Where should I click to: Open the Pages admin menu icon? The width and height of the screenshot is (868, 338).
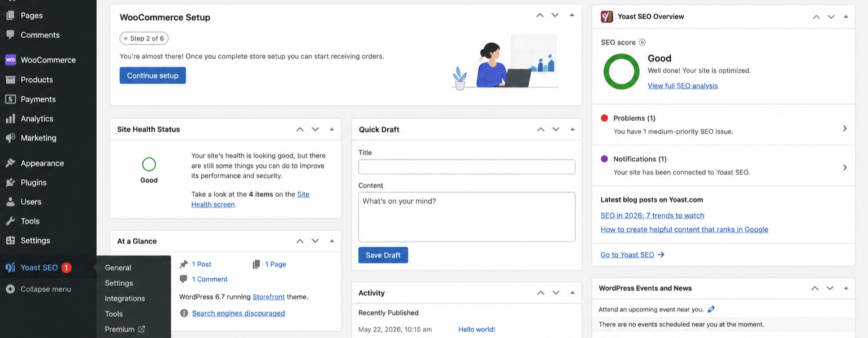pyautogui.click(x=10, y=15)
